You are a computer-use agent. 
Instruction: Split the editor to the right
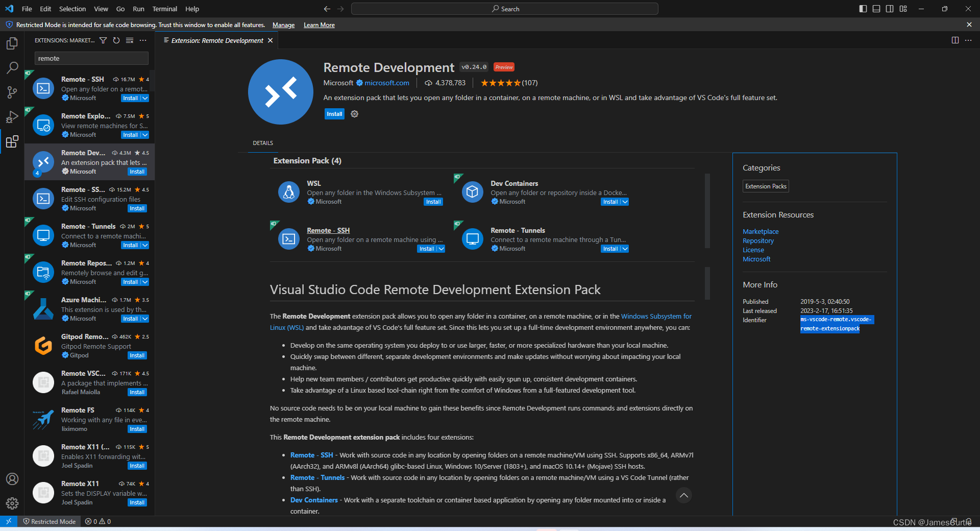click(955, 40)
